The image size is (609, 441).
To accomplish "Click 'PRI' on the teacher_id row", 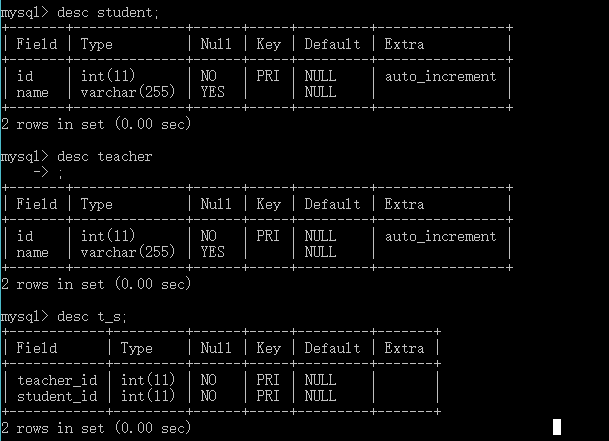I will pos(268,380).
